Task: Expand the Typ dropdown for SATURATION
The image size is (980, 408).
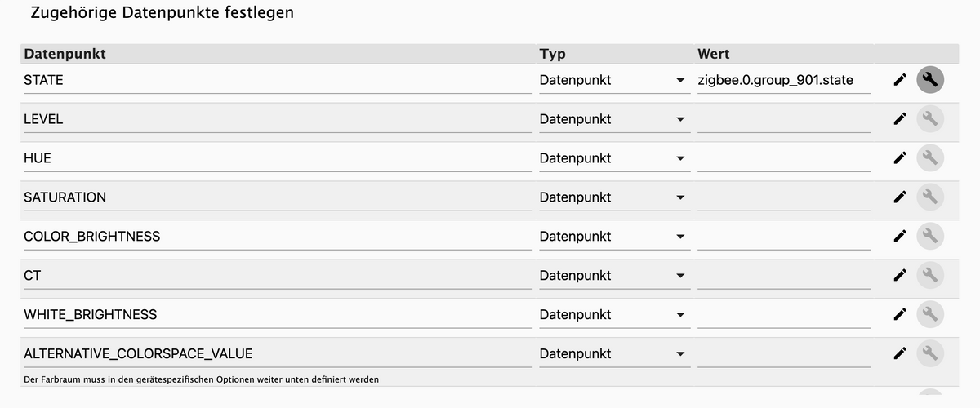Action: pyautogui.click(x=612, y=197)
